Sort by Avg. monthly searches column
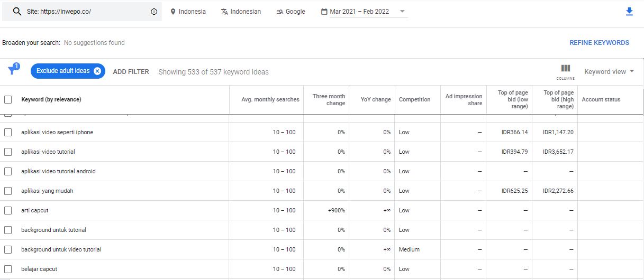This screenshot has height=280, width=644. 270,99
